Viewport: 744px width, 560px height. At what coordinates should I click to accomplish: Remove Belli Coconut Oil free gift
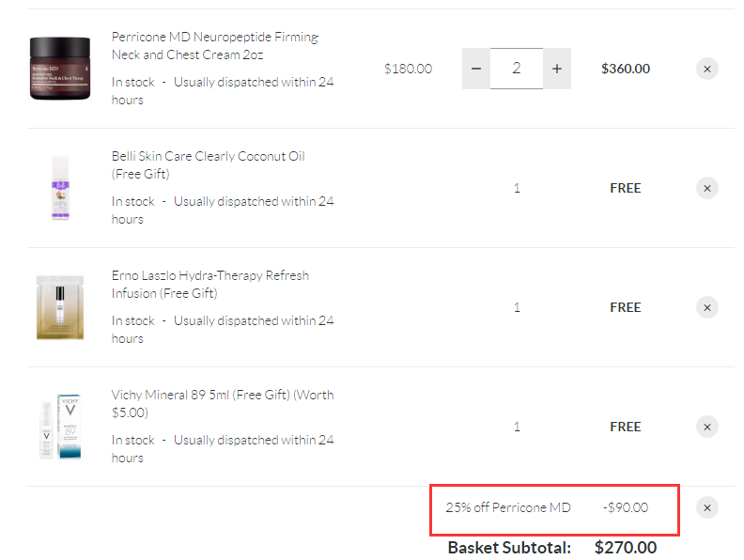click(707, 188)
